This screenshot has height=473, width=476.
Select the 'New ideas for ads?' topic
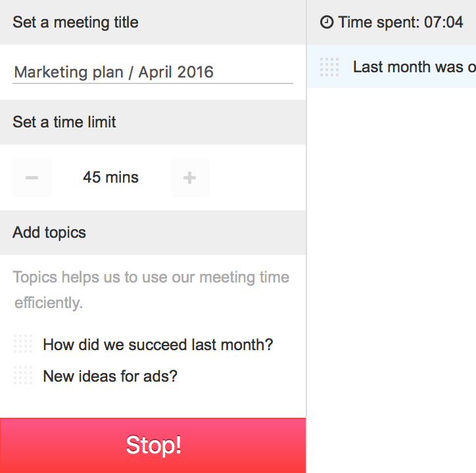click(x=110, y=376)
